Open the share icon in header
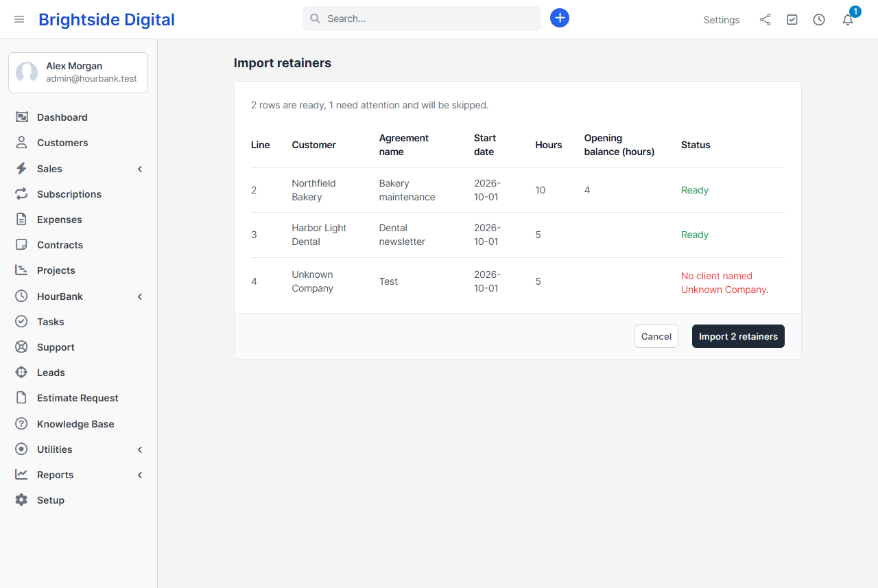878x588 pixels. click(765, 20)
